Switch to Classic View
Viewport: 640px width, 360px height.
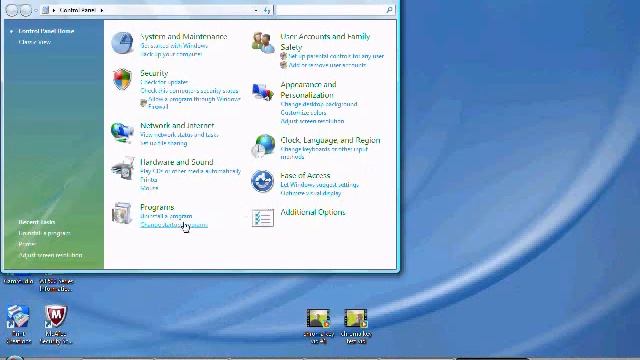pos(35,42)
